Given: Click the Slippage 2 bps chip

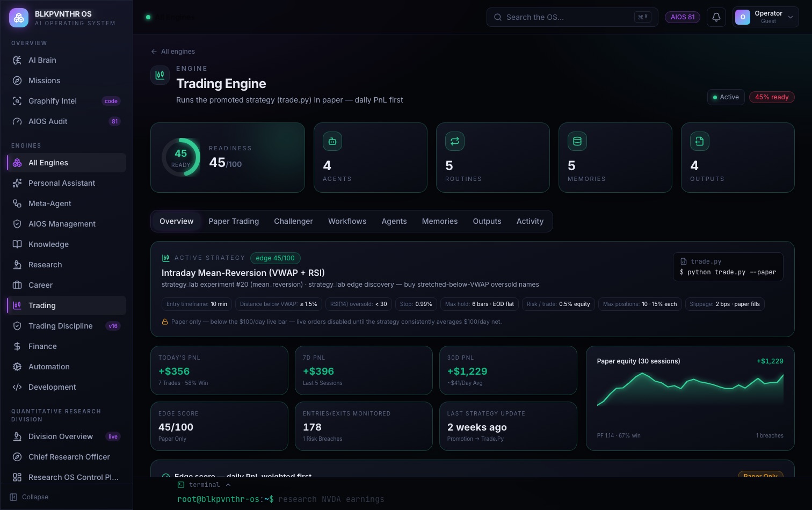Looking at the screenshot, I should click(724, 304).
